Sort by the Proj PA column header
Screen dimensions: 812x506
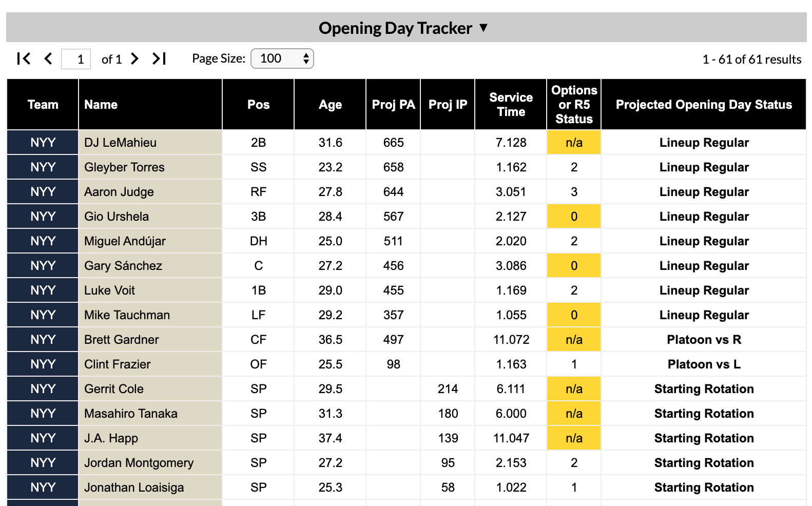click(x=393, y=104)
